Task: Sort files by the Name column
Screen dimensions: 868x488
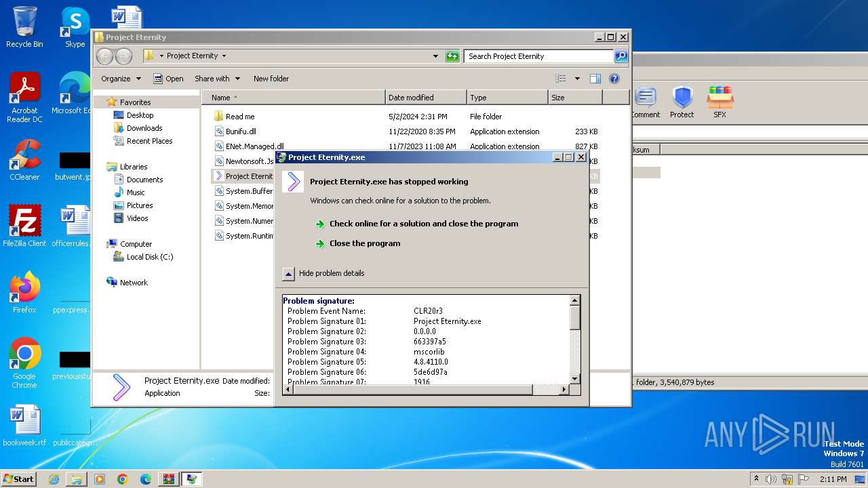Action: 294,98
